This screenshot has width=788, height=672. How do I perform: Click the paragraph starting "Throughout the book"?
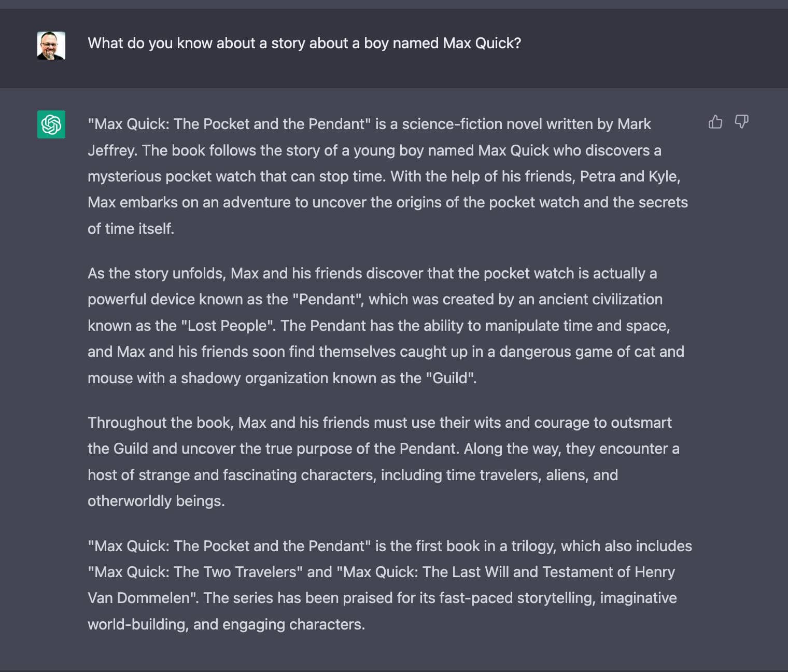384,461
